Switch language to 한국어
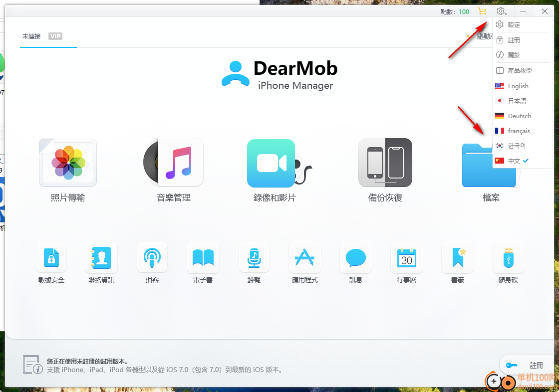Viewport: 559px width, 392px height. click(x=522, y=146)
